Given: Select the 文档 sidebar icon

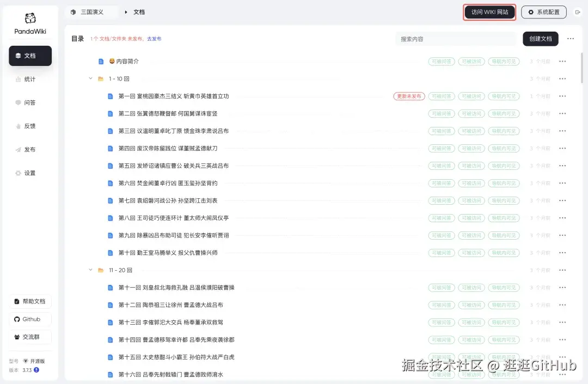Looking at the screenshot, I should click(x=30, y=56).
